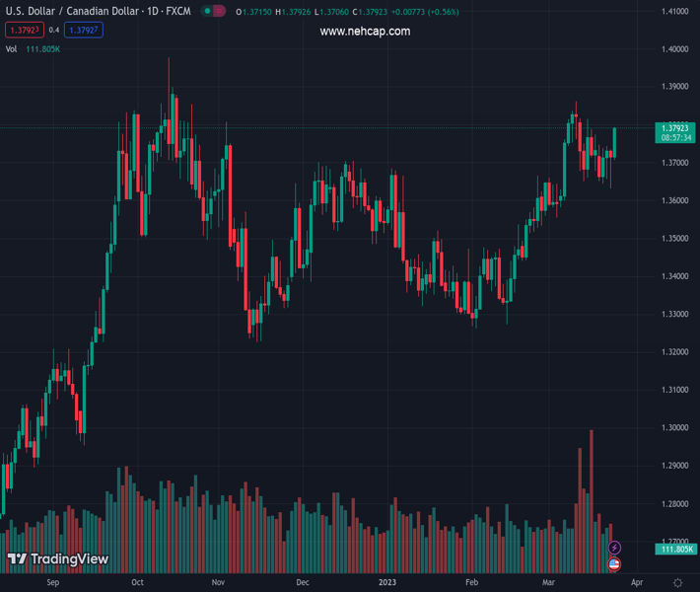The height and width of the screenshot is (592, 700).
Task: Click the red sell price 1.37923 button
Action: [24, 31]
